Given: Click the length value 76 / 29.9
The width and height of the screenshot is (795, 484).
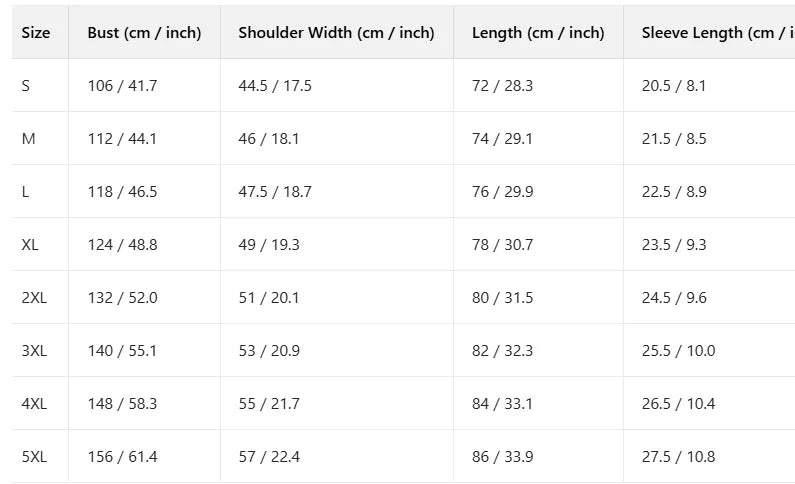Looking at the screenshot, I should click(502, 192).
